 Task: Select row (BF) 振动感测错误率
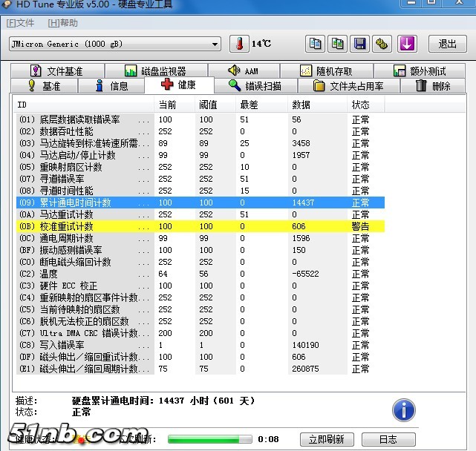(x=200, y=250)
